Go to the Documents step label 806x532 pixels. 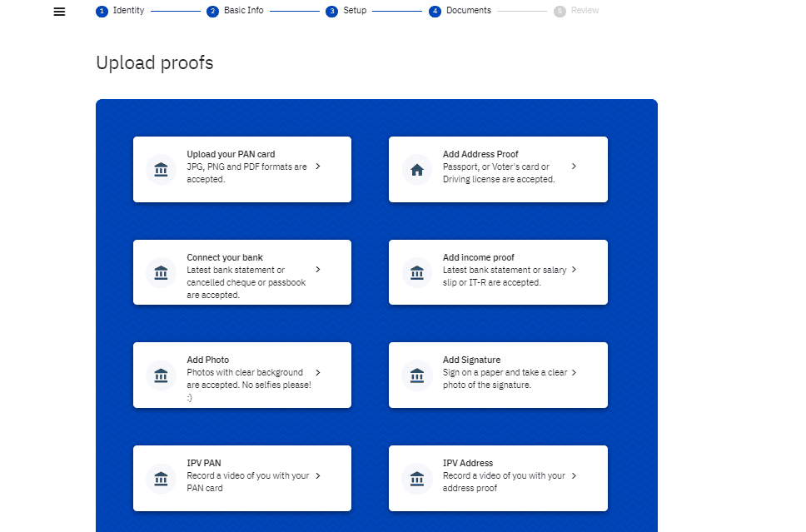tap(468, 10)
